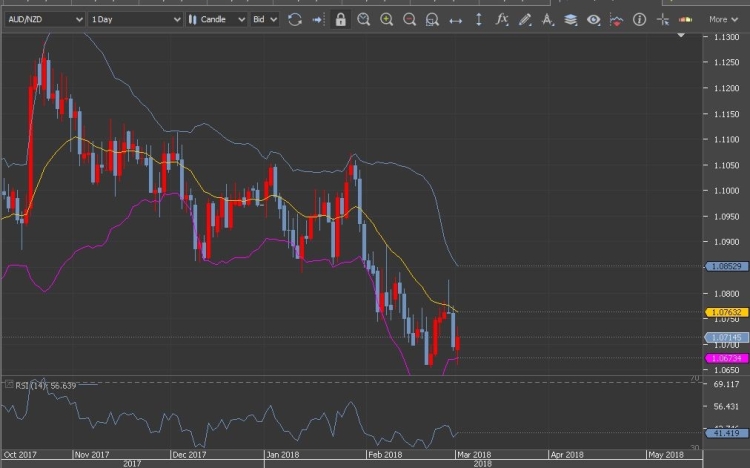Select the pencil drawing tool
Viewport: 750px width, 468px height.
pyautogui.click(x=525, y=19)
